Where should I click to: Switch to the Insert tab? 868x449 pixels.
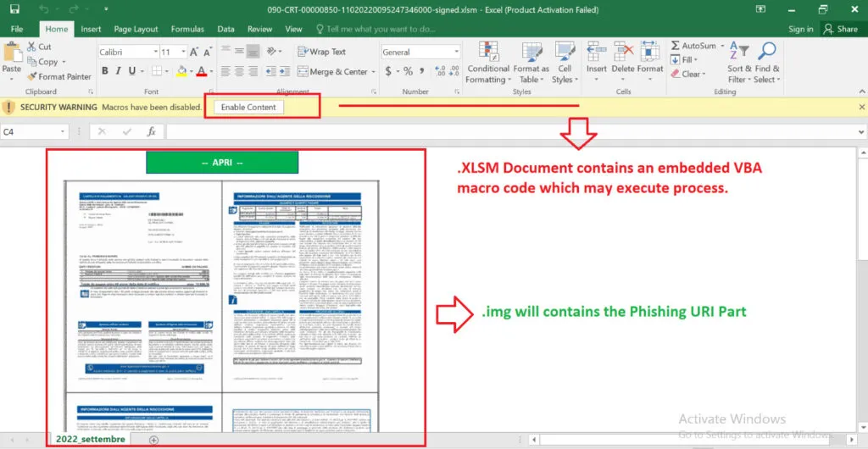tap(91, 30)
